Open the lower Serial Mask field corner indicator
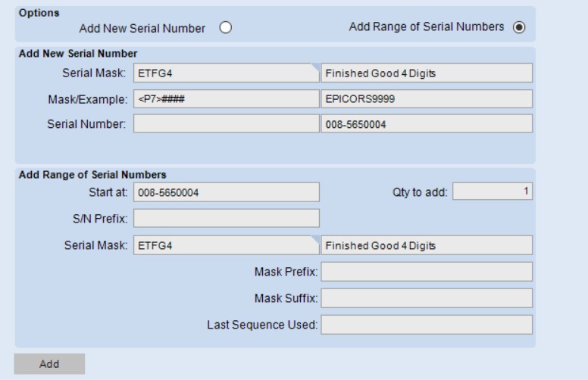Screen dimensions: 588x380 coord(315,240)
